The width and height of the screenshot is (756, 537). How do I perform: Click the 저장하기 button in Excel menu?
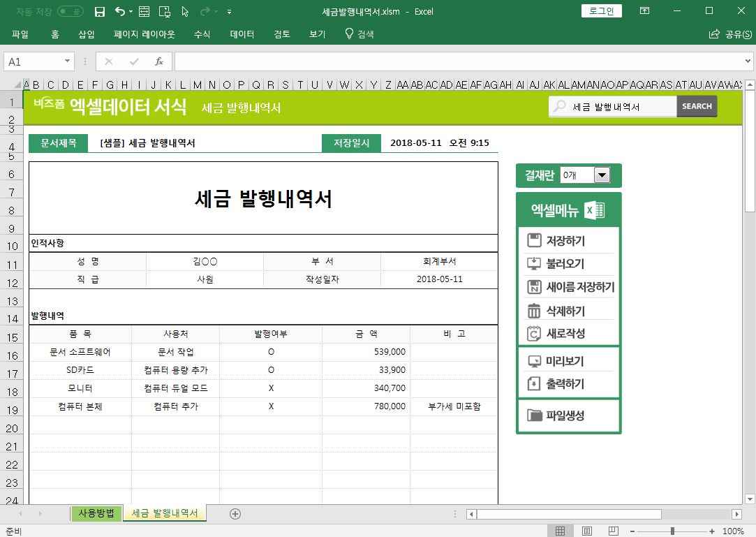pyautogui.click(x=565, y=242)
